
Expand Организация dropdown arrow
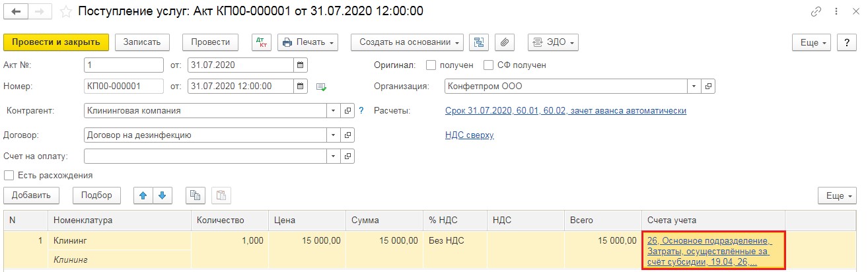(x=694, y=86)
